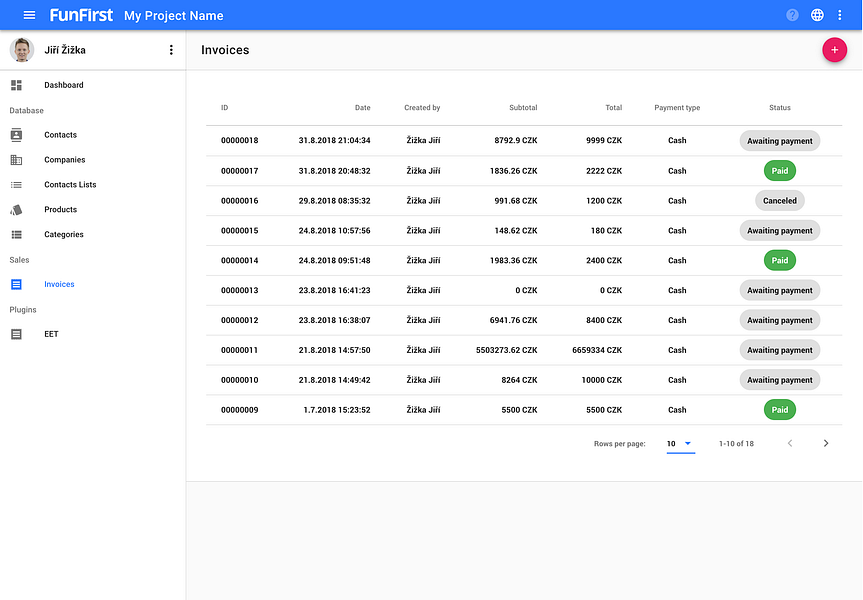Open Jiří Žižka user options menu

click(x=171, y=50)
